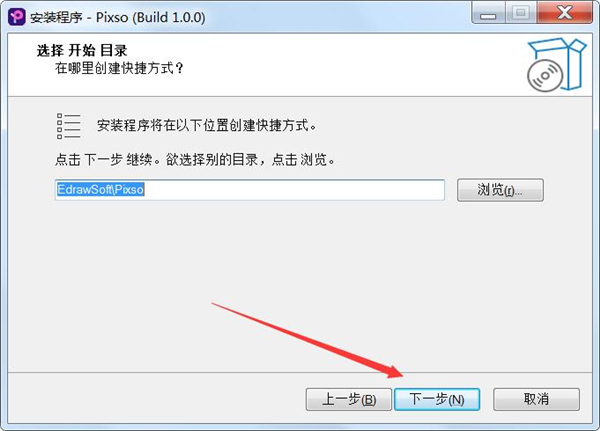Minimize the Pixso installer window
Viewport: 600px width, 431px height.
pyautogui.click(x=489, y=13)
